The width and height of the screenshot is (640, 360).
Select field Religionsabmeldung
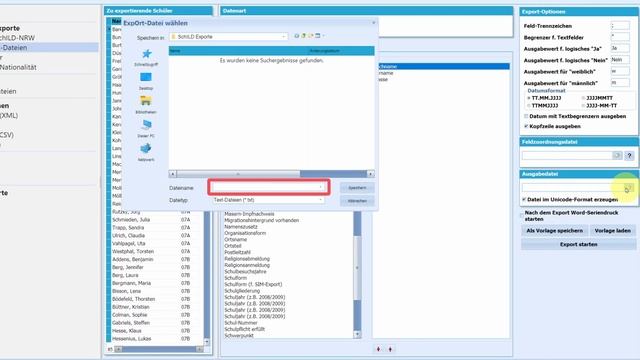click(247, 259)
